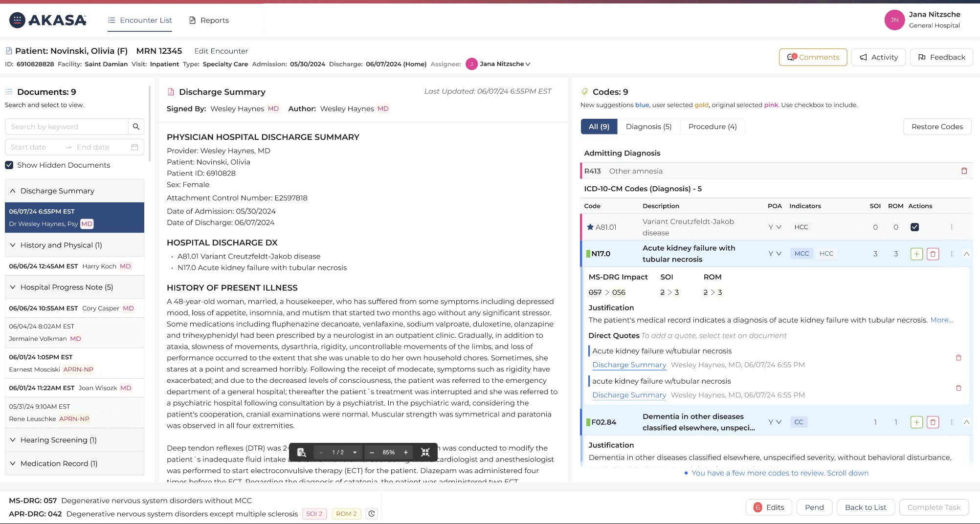This screenshot has height=524, width=980.
Task: Uncheck the A81.01 include checkbox
Action: pyautogui.click(x=915, y=227)
